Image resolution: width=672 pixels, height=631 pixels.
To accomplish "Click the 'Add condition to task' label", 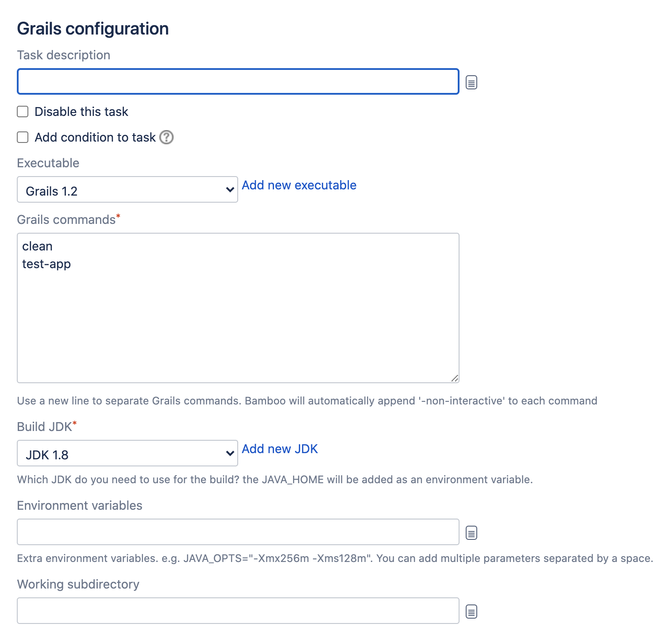I will [95, 138].
